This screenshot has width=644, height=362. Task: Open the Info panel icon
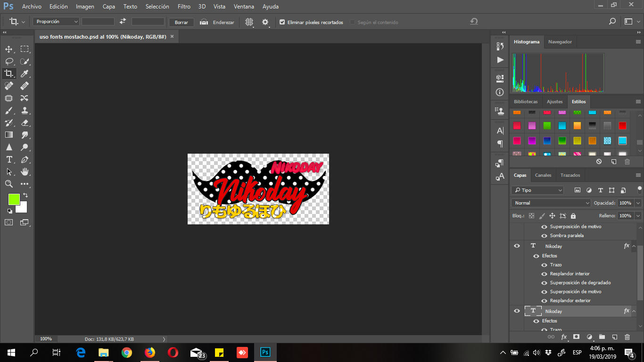[x=500, y=92]
